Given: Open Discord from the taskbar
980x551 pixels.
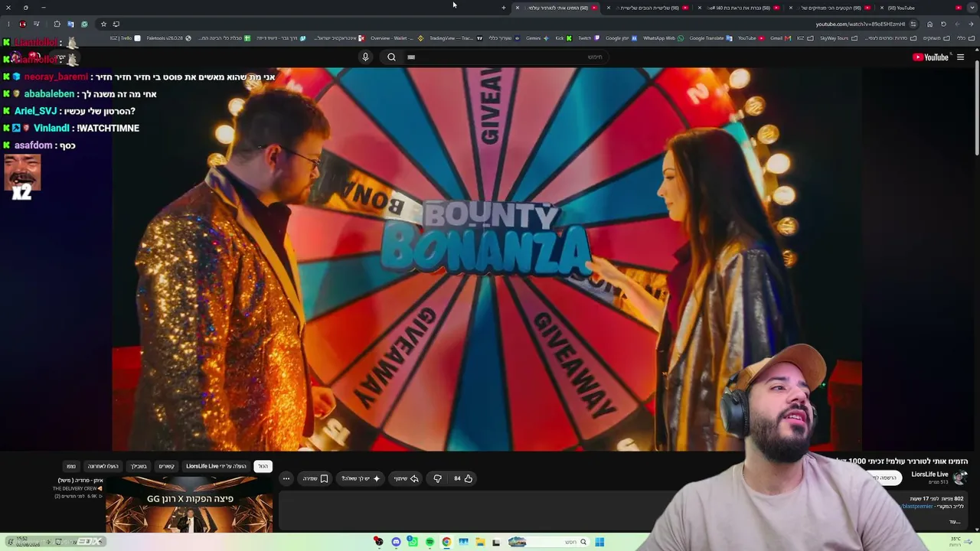Looking at the screenshot, I should point(396,542).
